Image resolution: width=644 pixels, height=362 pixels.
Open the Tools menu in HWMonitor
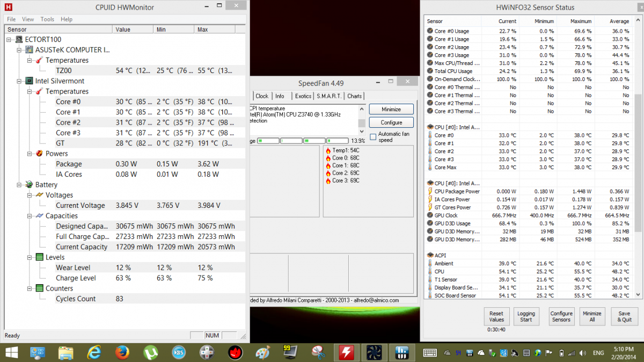pyautogui.click(x=47, y=19)
